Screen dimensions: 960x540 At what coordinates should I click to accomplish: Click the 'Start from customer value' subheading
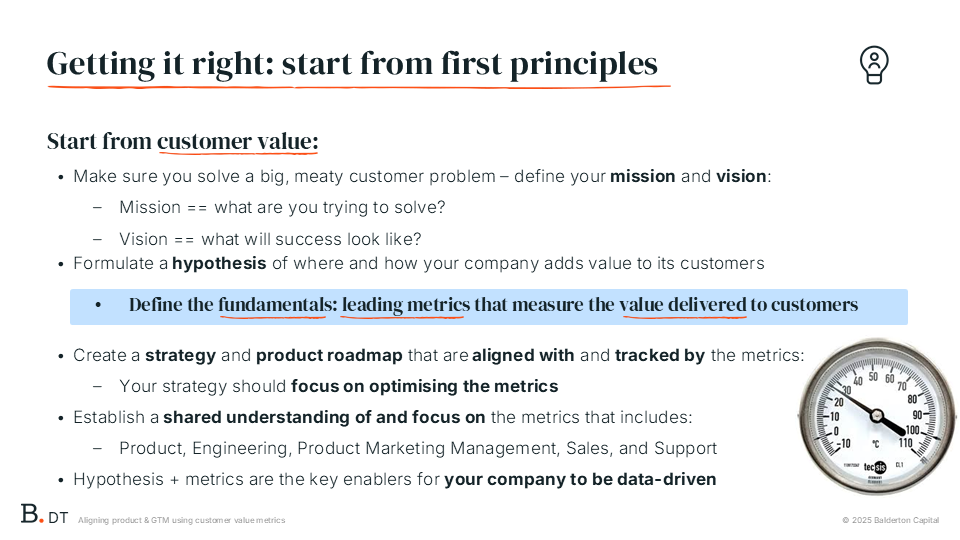pos(182,141)
